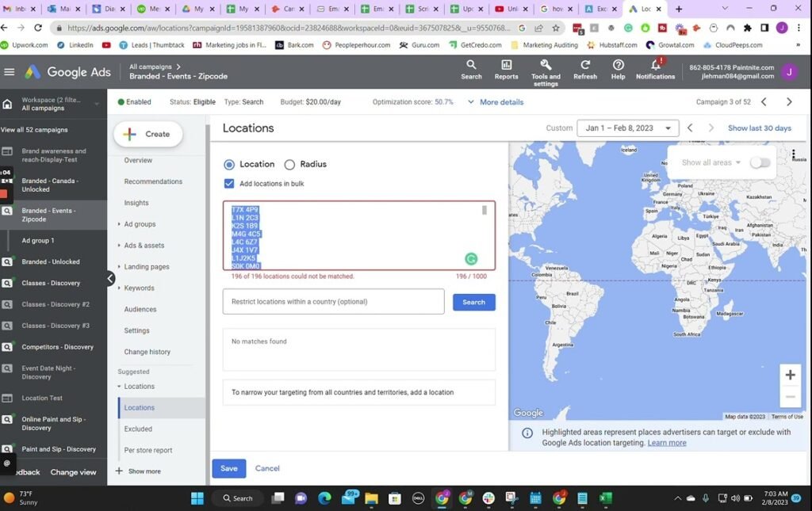Bookmark this page with star icon
The image size is (812, 511).
click(556, 28)
